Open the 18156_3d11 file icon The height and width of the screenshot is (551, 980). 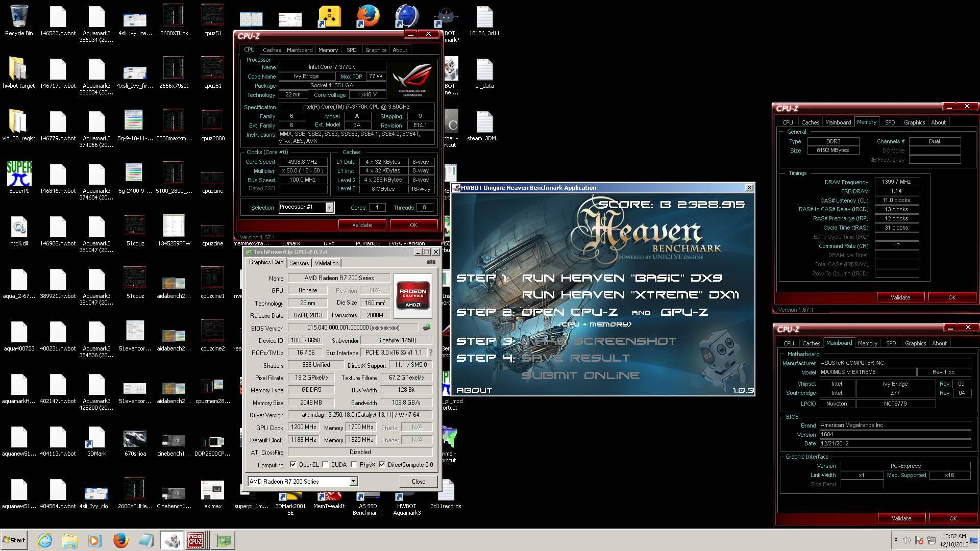(x=484, y=20)
